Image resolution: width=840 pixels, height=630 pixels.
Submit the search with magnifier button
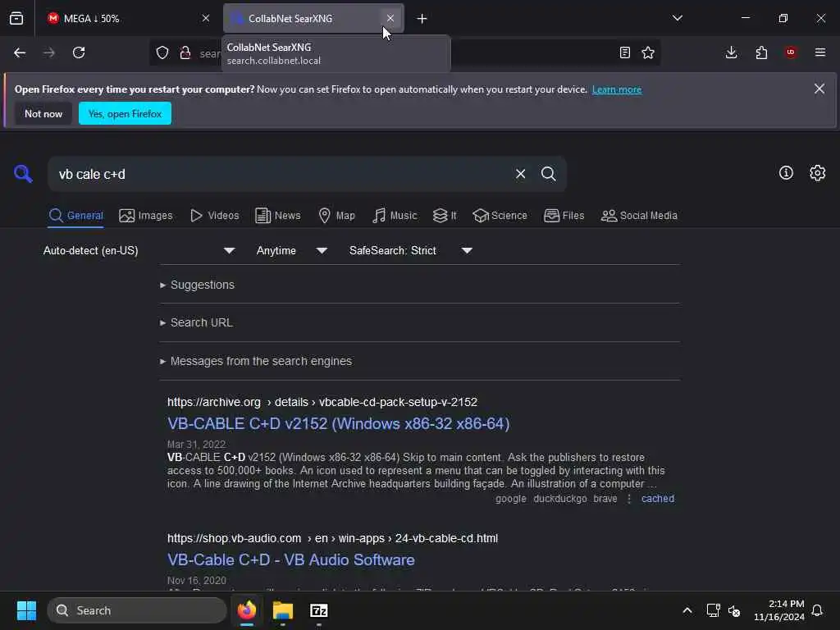click(549, 174)
